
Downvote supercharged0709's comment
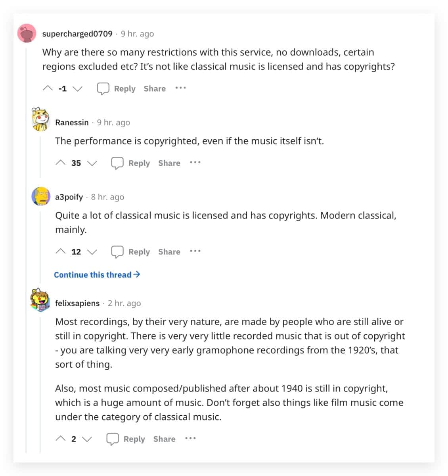pos(78,88)
